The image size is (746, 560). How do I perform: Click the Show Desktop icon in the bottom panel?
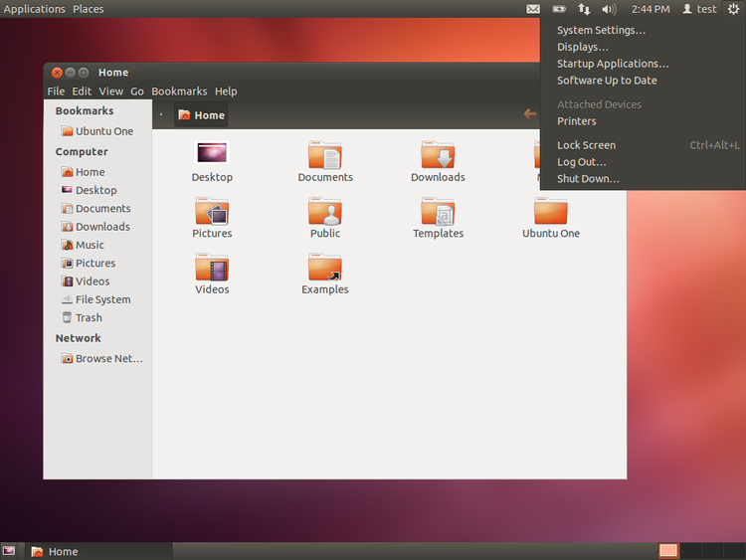9,551
